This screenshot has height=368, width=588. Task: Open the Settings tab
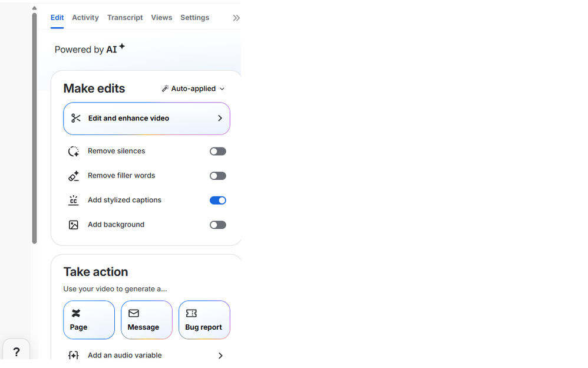click(x=194, y=18)
